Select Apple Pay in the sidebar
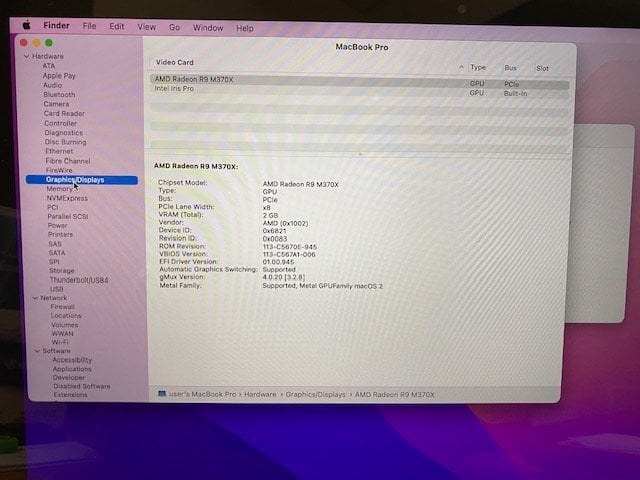This screenshot has width=640, height=480. [x=59, y=76]
